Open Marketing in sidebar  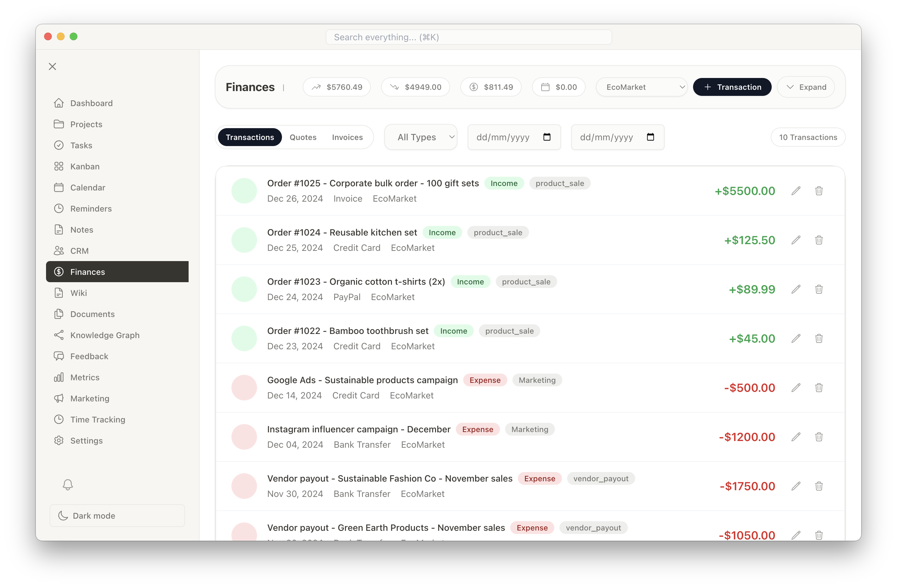(117, 398)
